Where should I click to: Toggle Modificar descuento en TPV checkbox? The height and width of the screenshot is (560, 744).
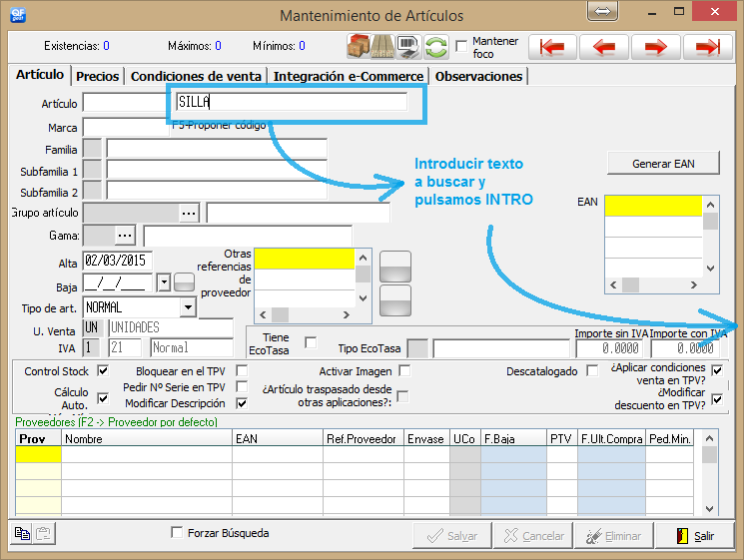point(717,399)
